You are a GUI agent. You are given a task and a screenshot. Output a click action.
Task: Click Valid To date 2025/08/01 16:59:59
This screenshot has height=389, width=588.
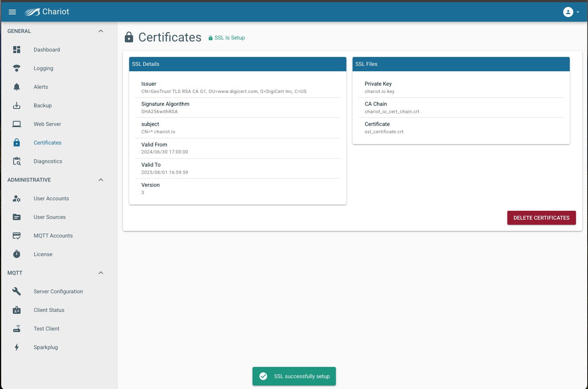(164, 172)
